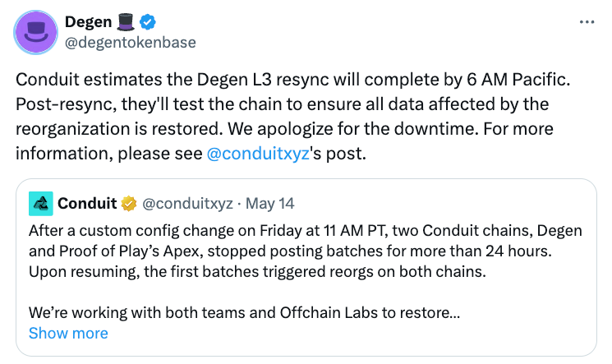Screen dimensions: 612x364
Task: Click the line starting 'Conduit estimates the Degen L3'
Action: (x=293, y=80)
